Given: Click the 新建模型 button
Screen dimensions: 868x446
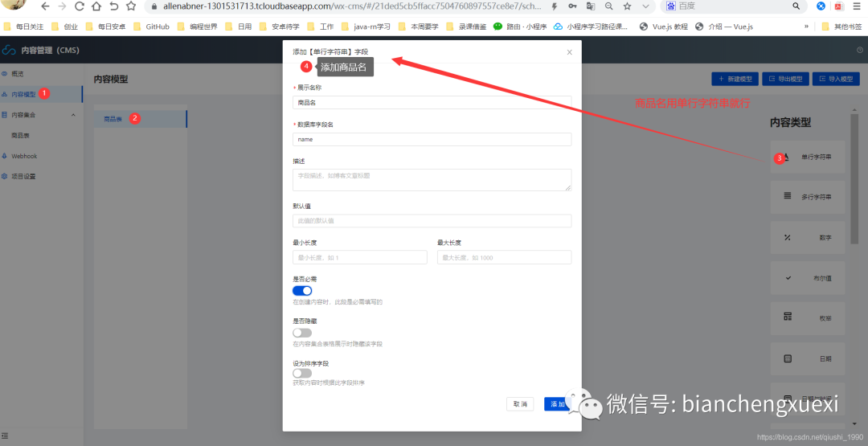Looking at the screenshot, I should (x=735, y=79).
